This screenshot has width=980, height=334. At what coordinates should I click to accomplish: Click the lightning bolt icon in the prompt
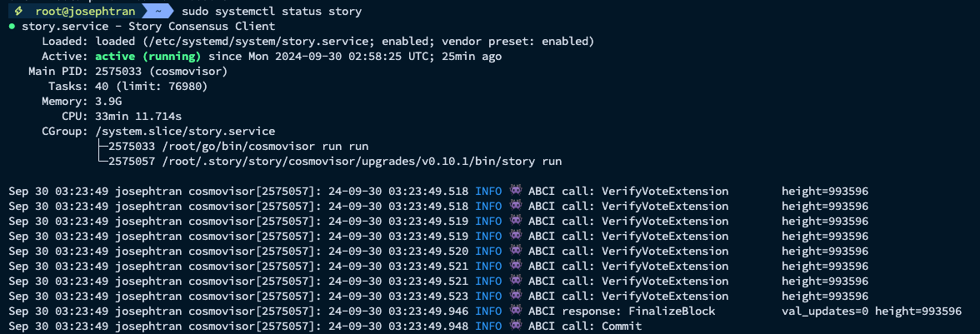click(x=18, y=12)
